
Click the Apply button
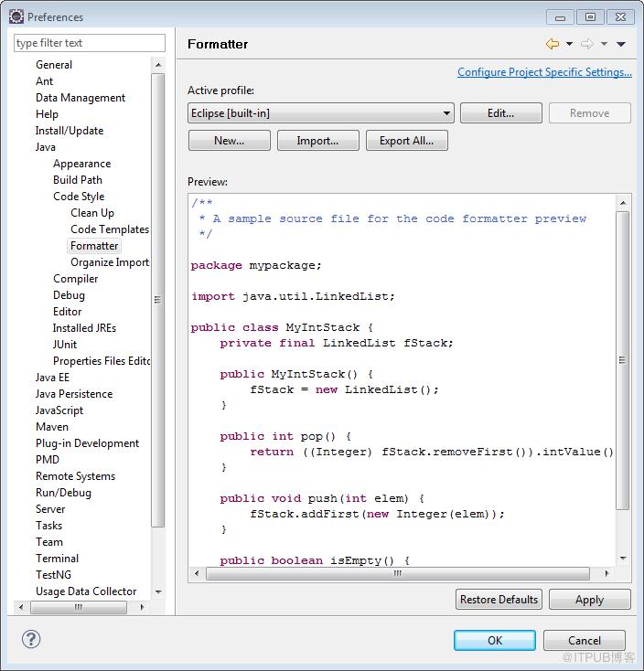click(590, 600)
